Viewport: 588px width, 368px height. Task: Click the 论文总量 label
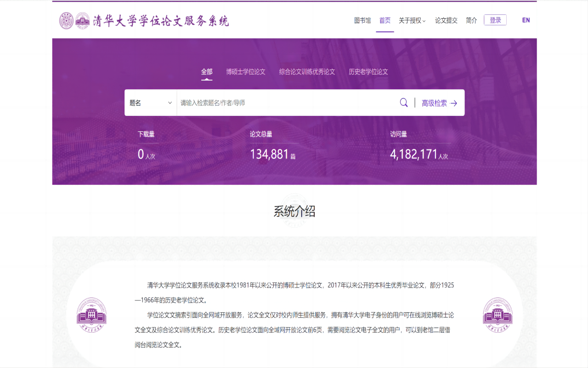coord(261,134)
